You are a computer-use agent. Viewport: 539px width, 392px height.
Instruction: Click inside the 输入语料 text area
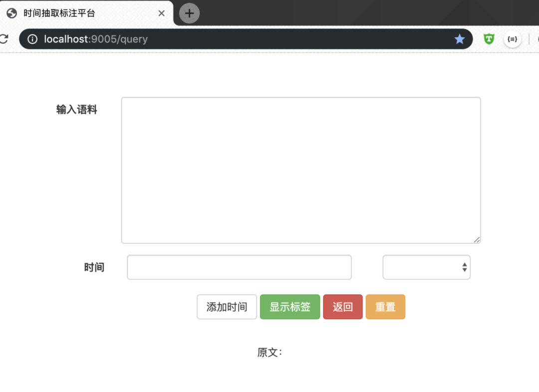301,170
